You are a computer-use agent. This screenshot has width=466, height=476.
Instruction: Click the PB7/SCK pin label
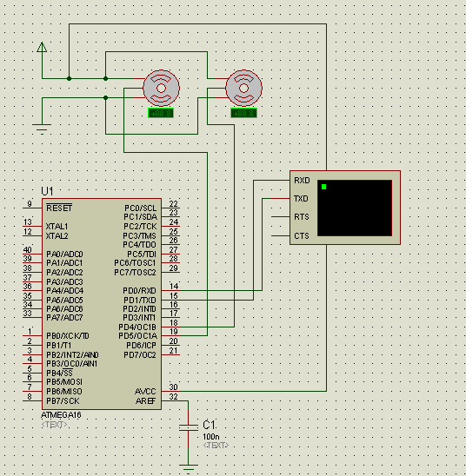[63, 400]
